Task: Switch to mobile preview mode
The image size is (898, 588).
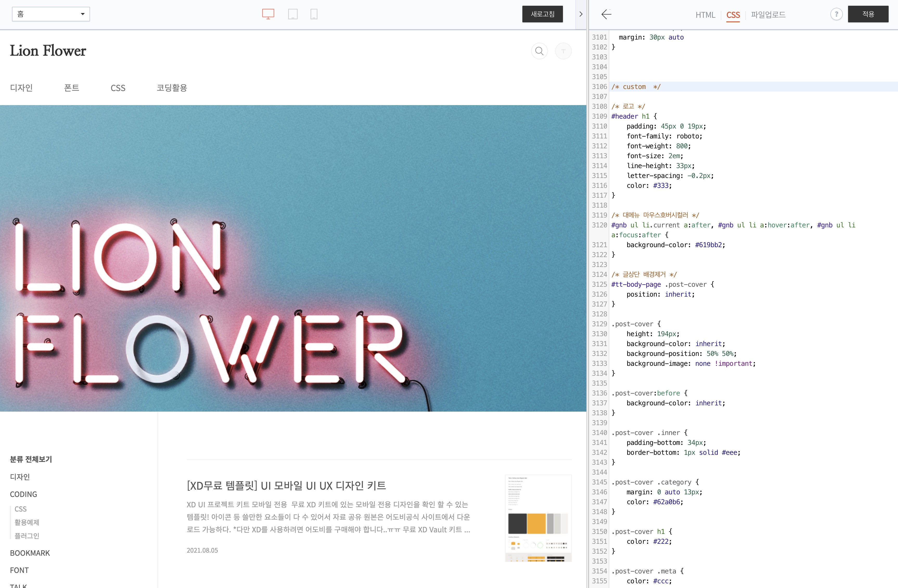Action: pos(314,14)
